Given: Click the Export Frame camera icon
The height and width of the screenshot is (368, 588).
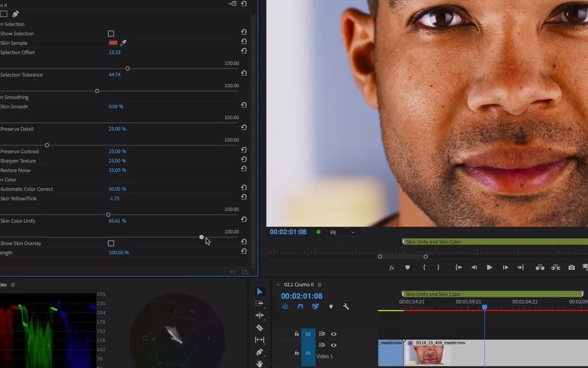Looking at the screenshot, I should (x=572, y=267).
